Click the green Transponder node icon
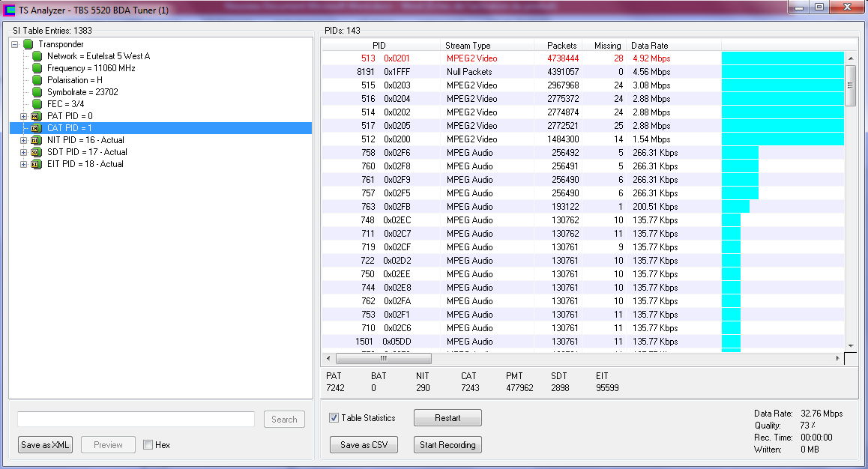868x469 pixels. pyautogui.click(x=28, y=44)
